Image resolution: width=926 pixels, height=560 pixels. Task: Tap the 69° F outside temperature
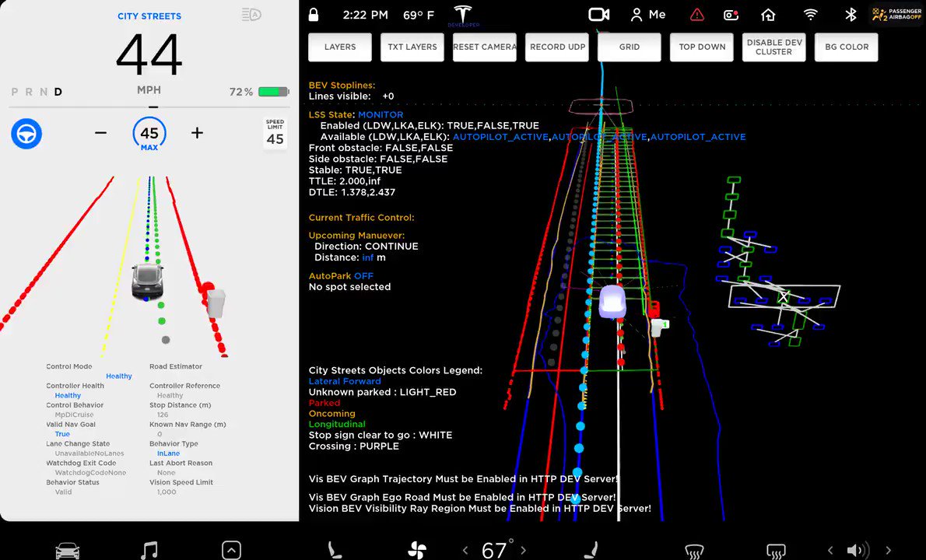pos(419,15)
